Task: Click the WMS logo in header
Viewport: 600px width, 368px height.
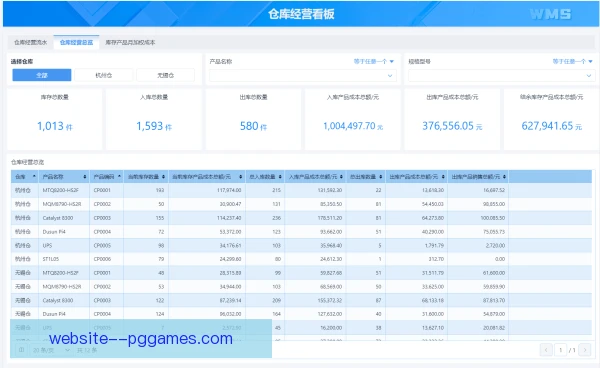Action: 550,14
